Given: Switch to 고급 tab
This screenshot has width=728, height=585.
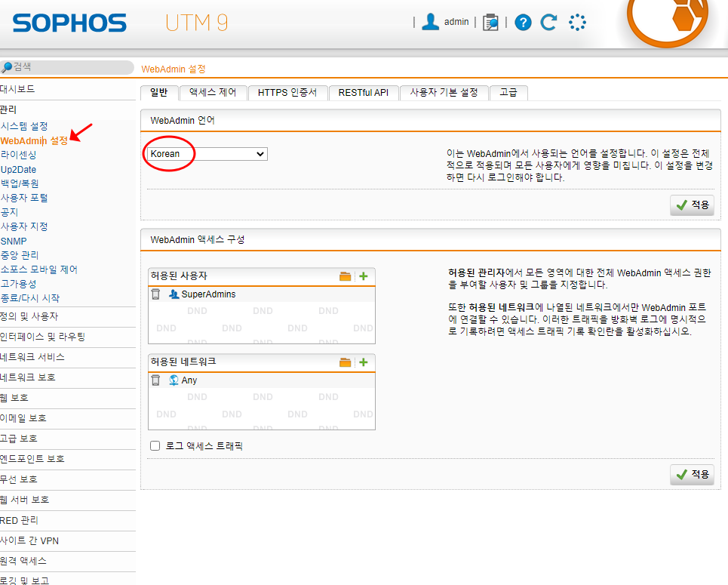Looking at the screenshot, I should click(508, 92).
